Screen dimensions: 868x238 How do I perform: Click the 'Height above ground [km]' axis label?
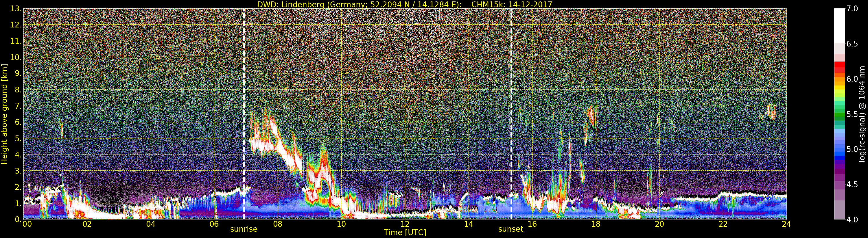click(4, 114)
